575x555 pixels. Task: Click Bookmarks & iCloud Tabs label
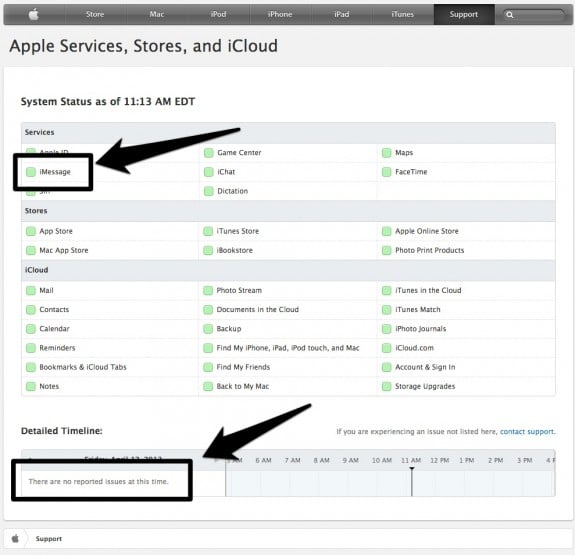point(83,367)
